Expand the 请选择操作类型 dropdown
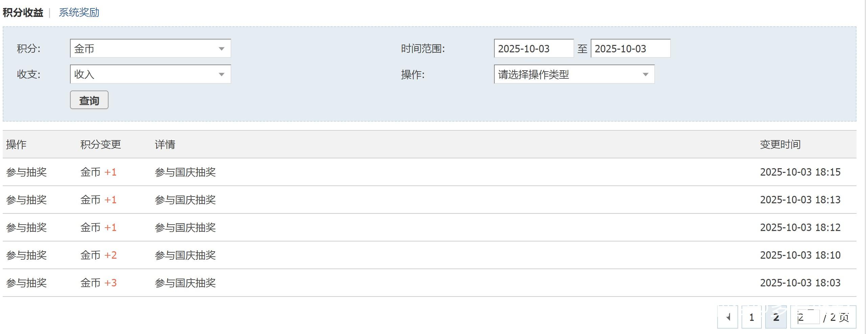 coord(574,74)
